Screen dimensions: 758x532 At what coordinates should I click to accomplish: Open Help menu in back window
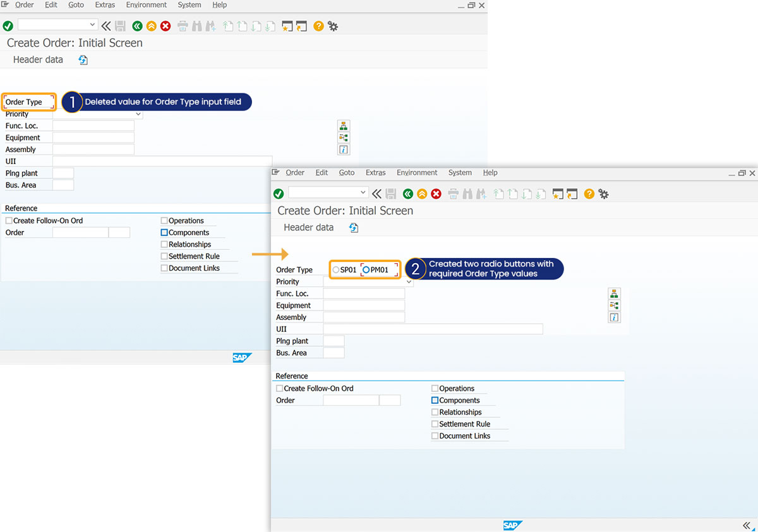219,5
